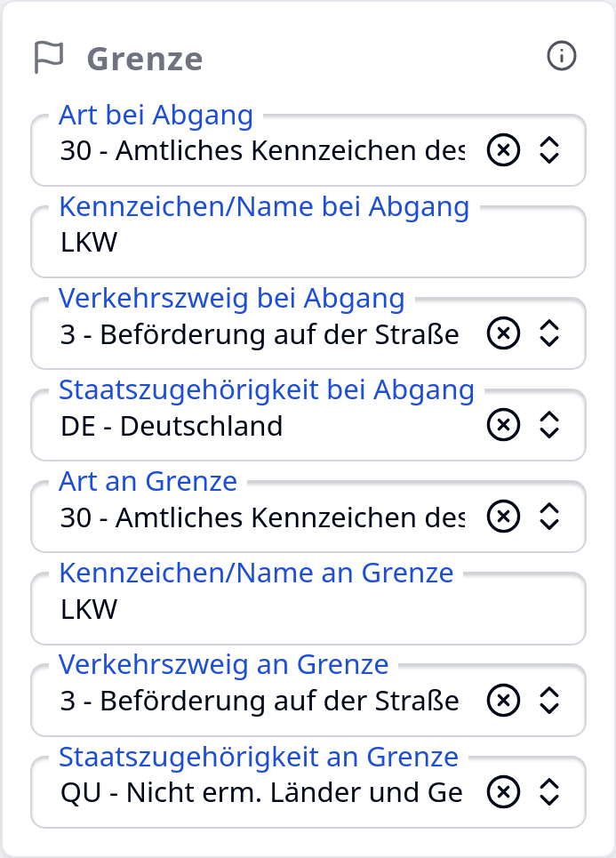Open the "Staatszugehörigkeit bei Abgang" dropdown
616x858 pixels.
(549, 425)
